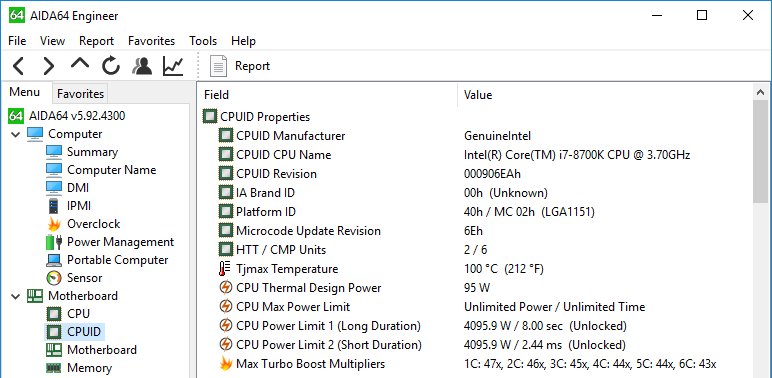Screen dimensions: 772x378
Task: Select the HTT / CMP Units row
Action: coord(475,250)
